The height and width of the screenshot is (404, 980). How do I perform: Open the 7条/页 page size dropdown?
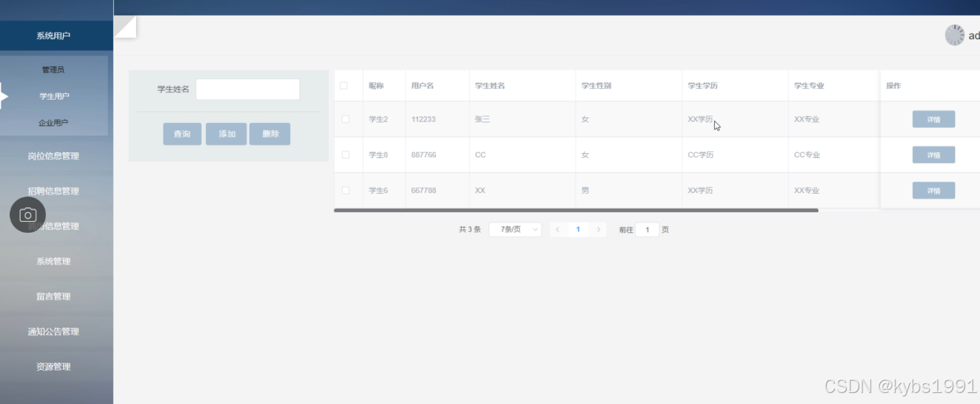click(x=515, y=229)
